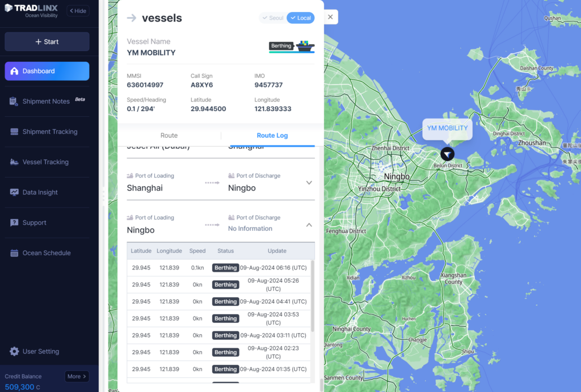
Task: Hide the sidebar with Hide button
Action: [78, 11]
